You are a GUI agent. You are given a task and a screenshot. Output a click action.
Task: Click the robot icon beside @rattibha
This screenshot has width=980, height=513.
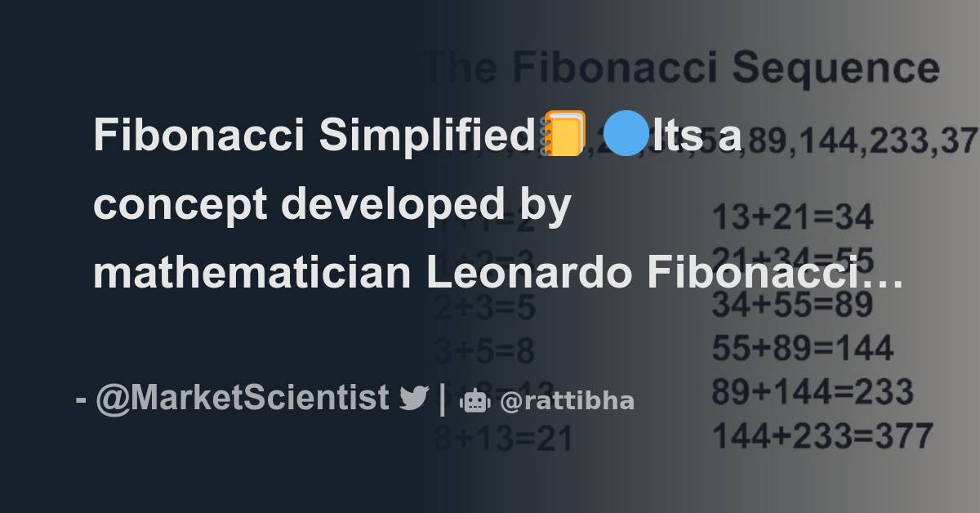474,400
